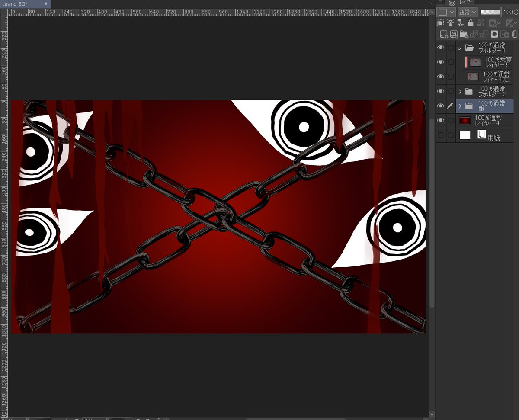Select レイヤー 4 copy thumbnail
The image size is (519, 420).
coord(473,77)
